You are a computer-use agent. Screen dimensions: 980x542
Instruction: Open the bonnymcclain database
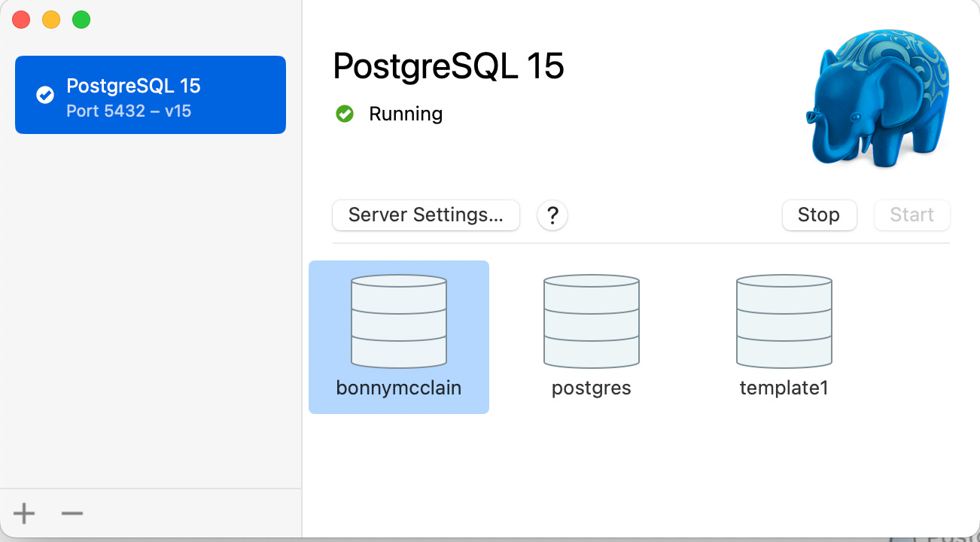point(398,321)
